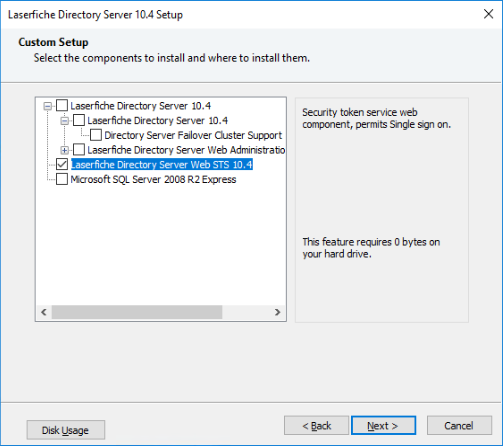Expand the Laserfiche Directory Server Web Administration node
The image size is (503, 446).
(x=65, y=150)
